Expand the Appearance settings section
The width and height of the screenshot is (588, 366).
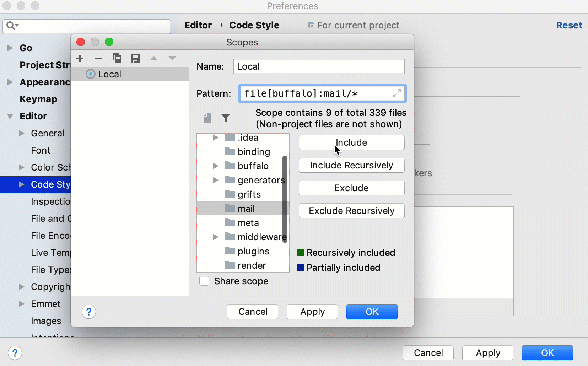(x=10, y=82)
